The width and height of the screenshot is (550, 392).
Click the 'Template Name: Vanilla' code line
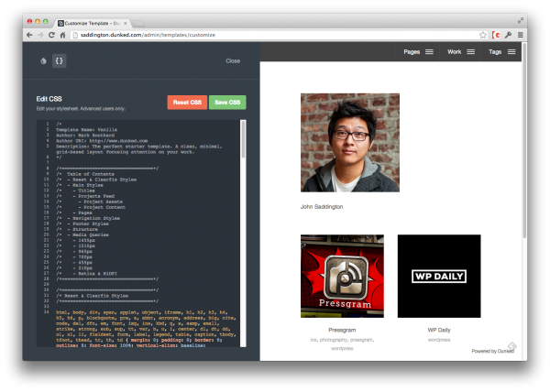coord(87,130)
